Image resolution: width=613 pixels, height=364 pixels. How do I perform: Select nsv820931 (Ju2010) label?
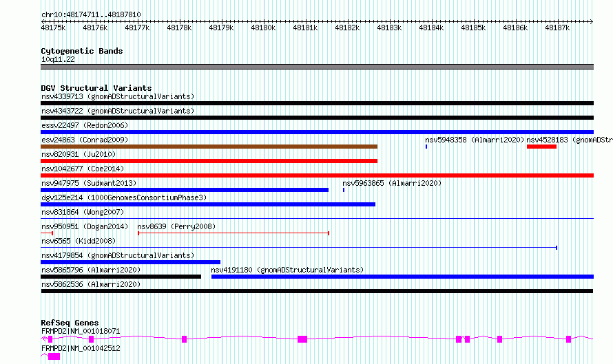79,155
